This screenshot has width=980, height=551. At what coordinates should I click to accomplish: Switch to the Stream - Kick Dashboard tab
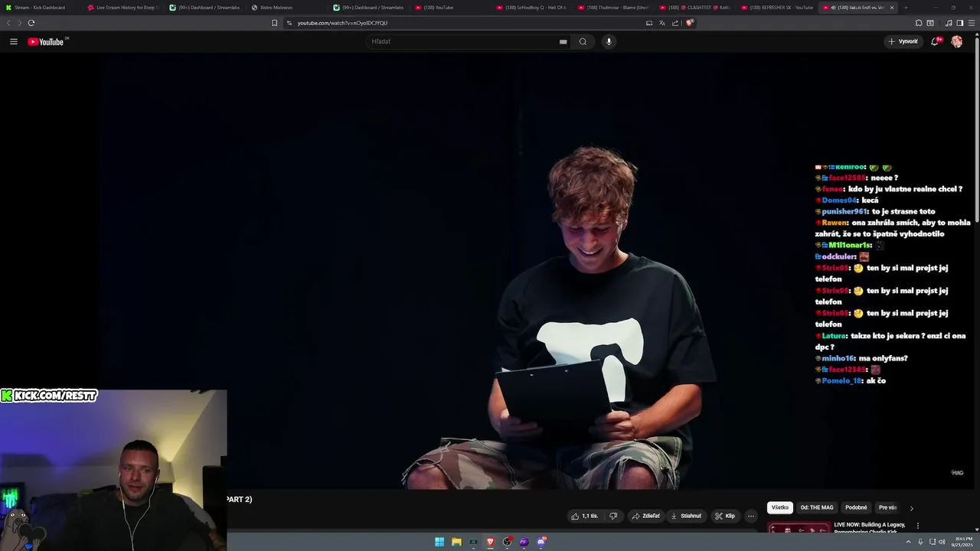point(40,8)
